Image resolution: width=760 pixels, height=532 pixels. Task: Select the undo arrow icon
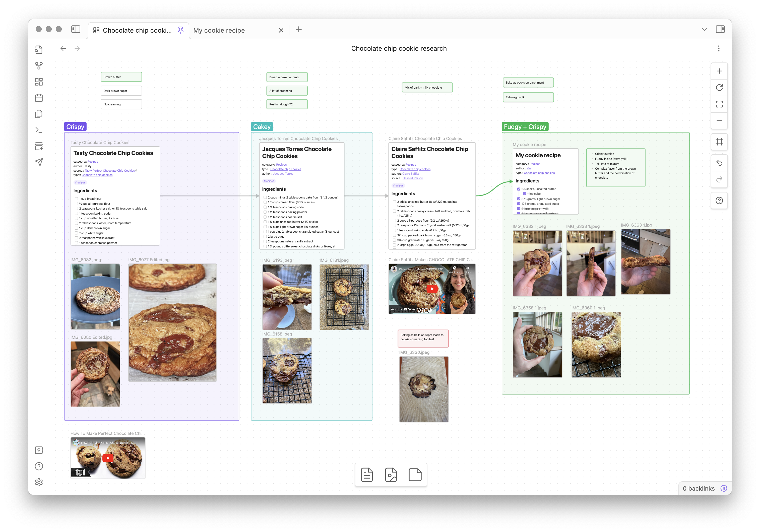pos(719,163)
